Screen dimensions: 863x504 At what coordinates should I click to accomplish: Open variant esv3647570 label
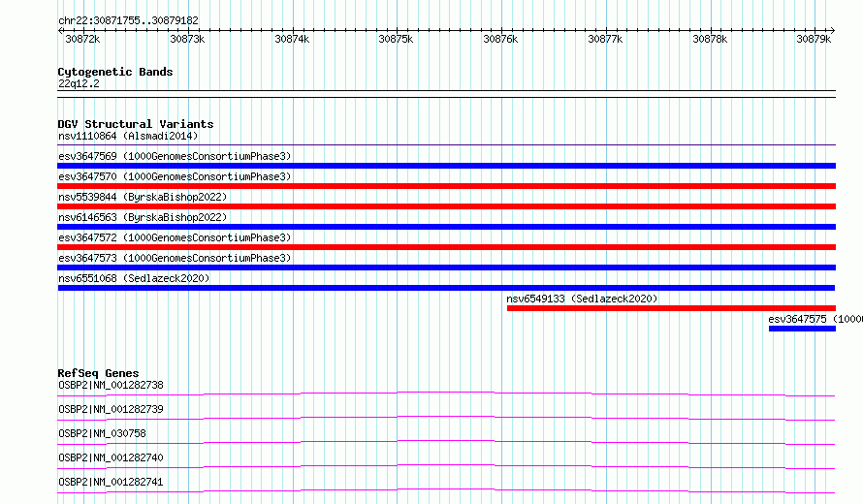point(175,176)
